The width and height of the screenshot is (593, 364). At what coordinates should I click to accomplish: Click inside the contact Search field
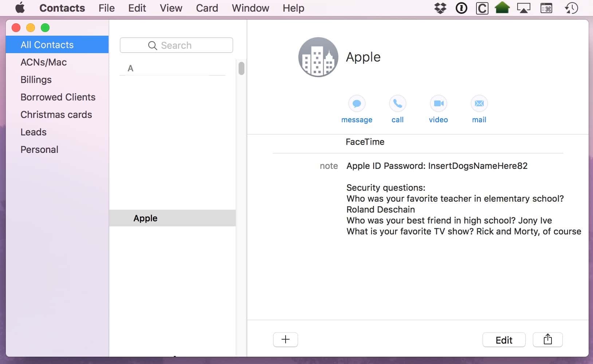coord(176,45)
